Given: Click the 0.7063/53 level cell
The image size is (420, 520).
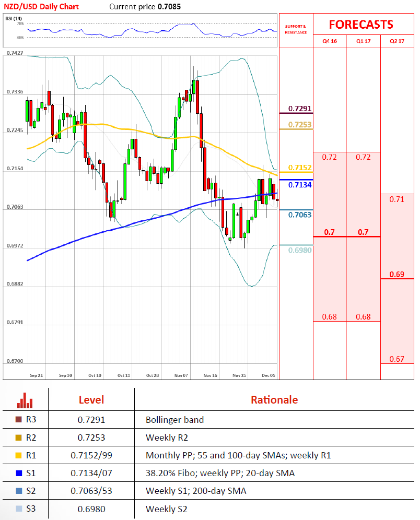Looking at the screenshot, I should [x=91, y=491].
